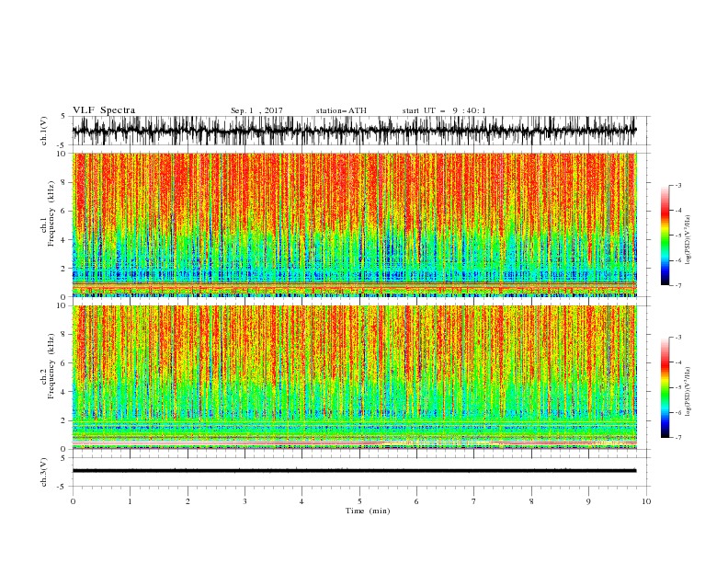Click time axis tick label "7"
This screenshot has width=728, height=563.
tap(474, 501)
